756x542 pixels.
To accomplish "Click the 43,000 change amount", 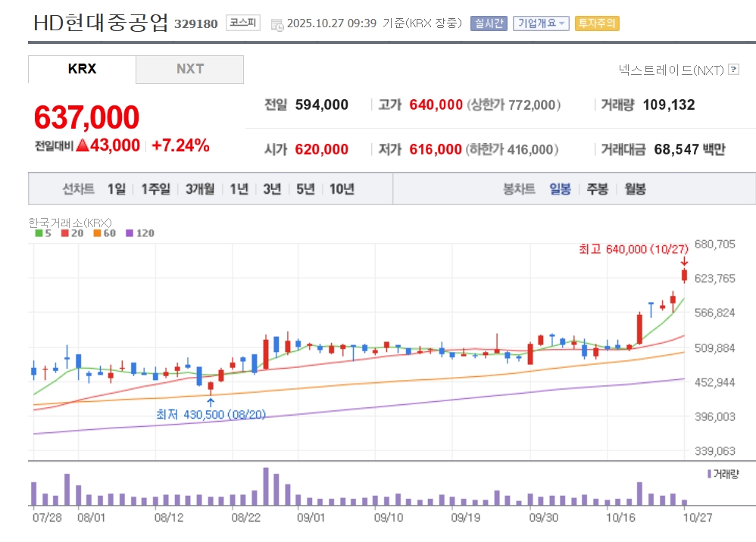I will 114,145.
